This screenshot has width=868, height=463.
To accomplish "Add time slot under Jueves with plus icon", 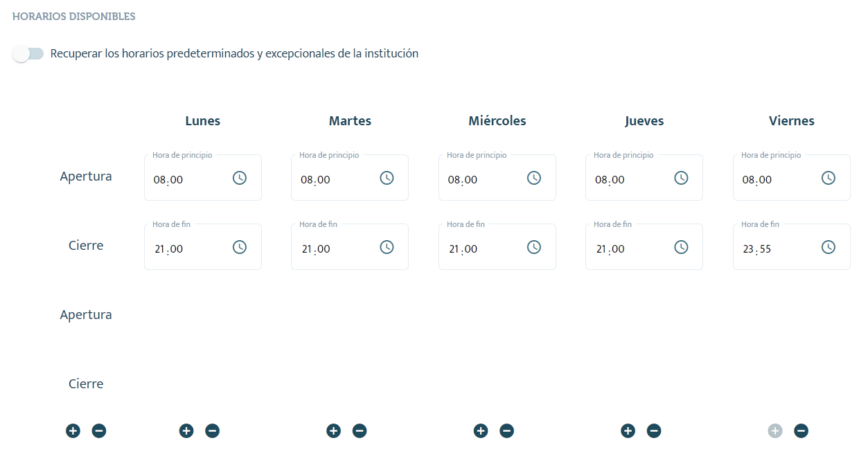I will click(x=628, y=431).
